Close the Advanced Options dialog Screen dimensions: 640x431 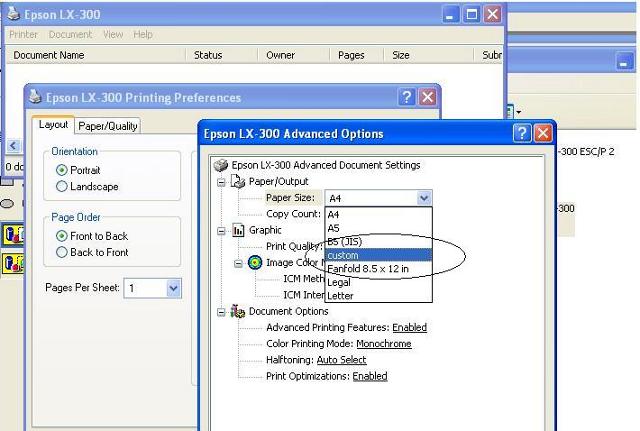543,133
